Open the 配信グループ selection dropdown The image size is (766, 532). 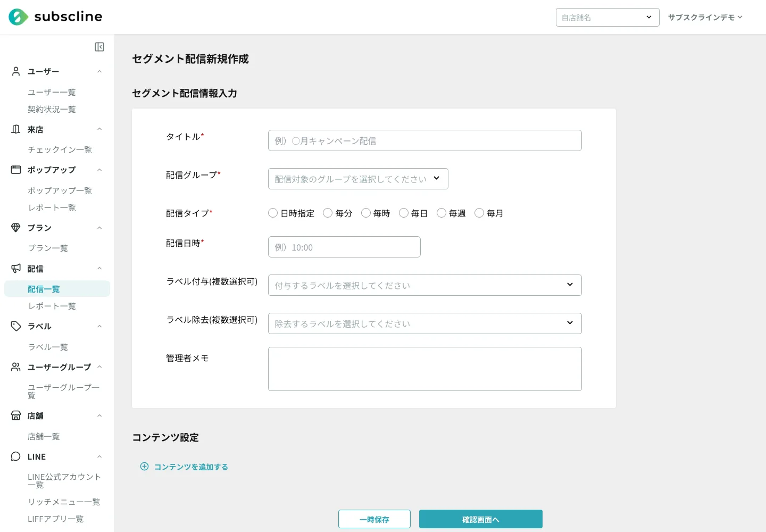pos(358,179)
